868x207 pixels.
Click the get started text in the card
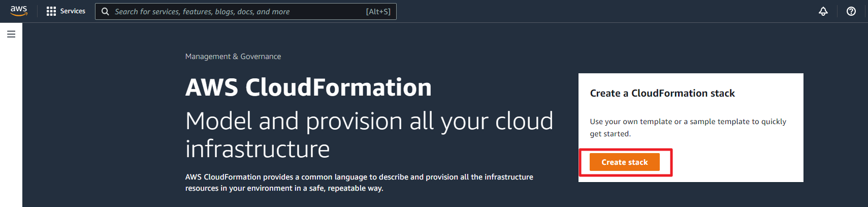tap(610, 134)
